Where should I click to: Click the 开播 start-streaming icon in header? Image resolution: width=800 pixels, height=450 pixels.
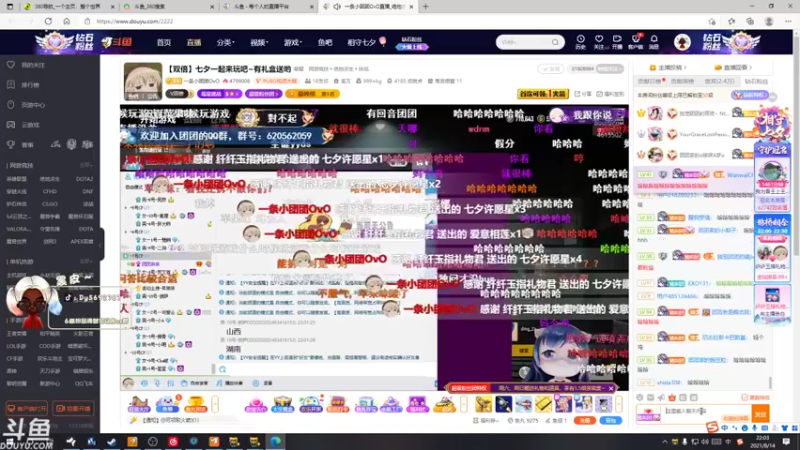point(617,42)
